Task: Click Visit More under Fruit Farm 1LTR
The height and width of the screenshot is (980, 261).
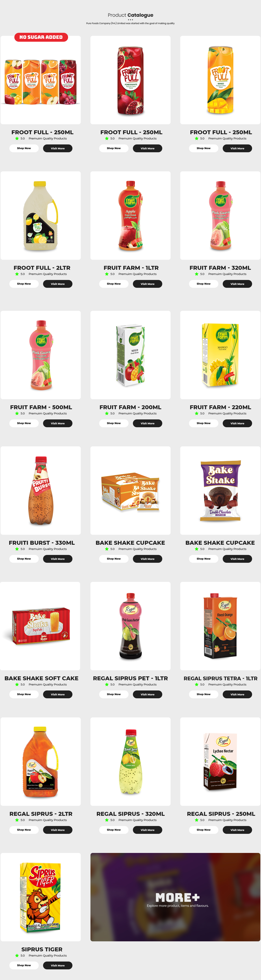Action: pos(147,284)
